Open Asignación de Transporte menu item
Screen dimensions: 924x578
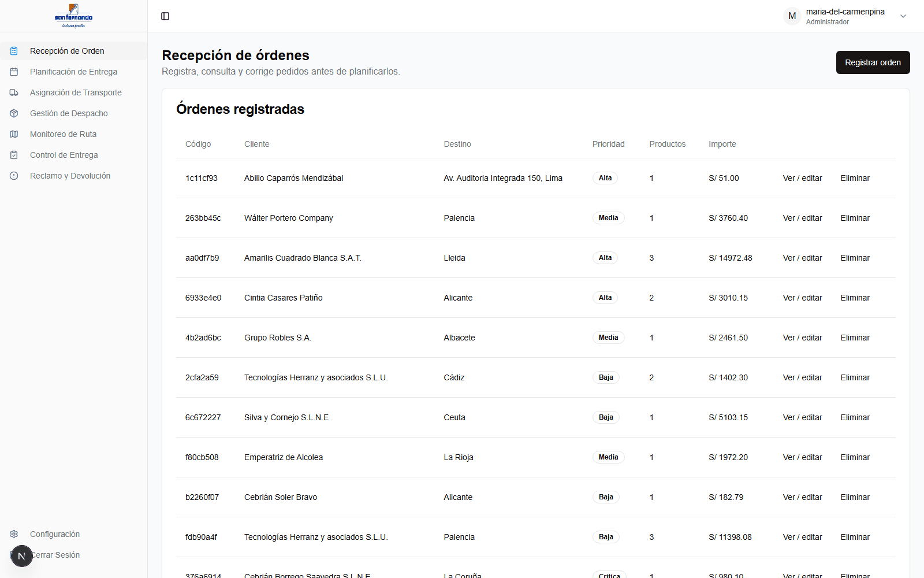pyautogui.click(x=73, y=92)
